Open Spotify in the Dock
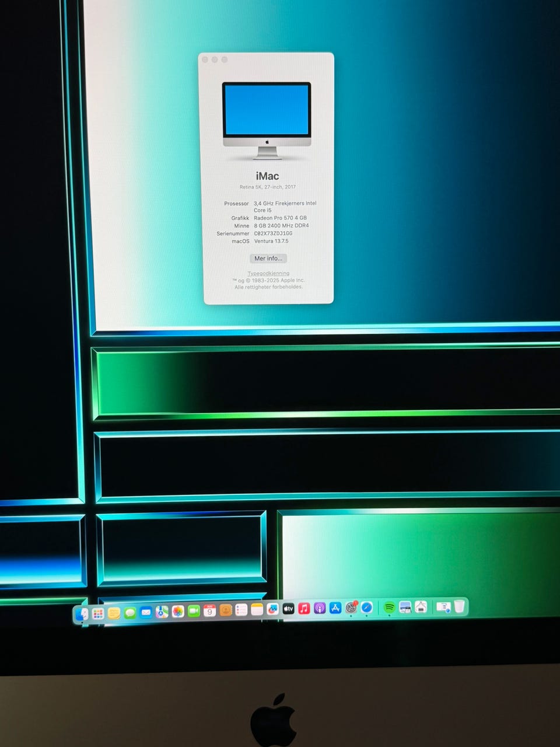 pos(389,608)
